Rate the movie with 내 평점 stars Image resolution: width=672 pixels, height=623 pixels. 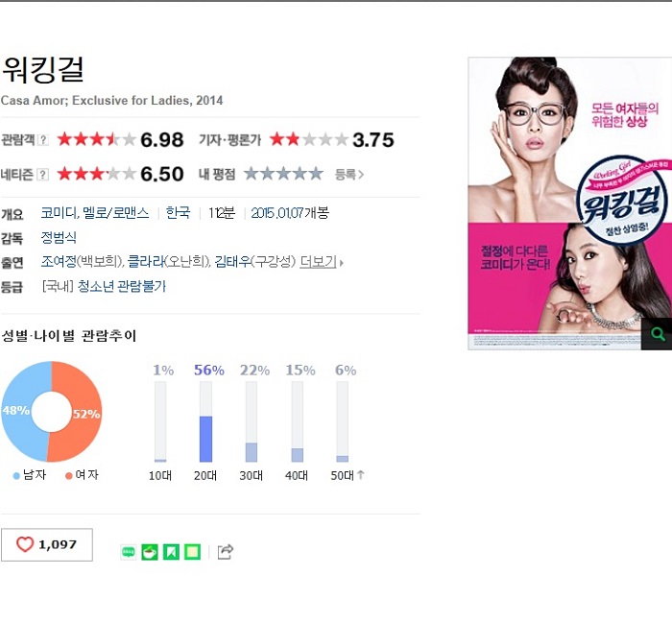(x=283, y=174)
